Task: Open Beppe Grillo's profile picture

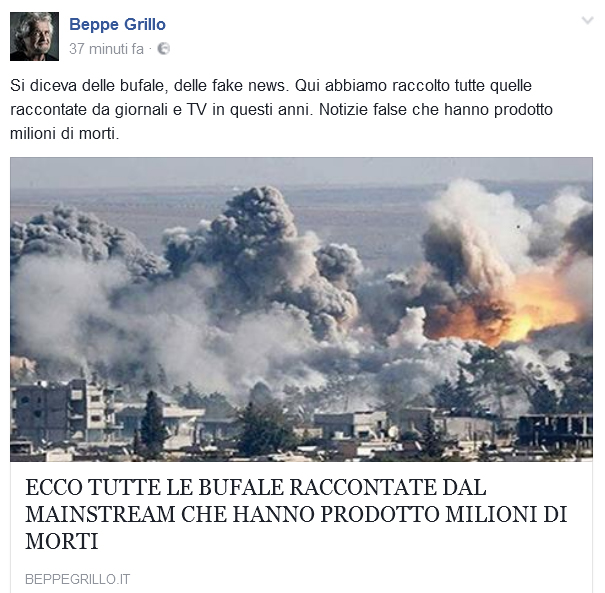Action: [x=34, y=36]
